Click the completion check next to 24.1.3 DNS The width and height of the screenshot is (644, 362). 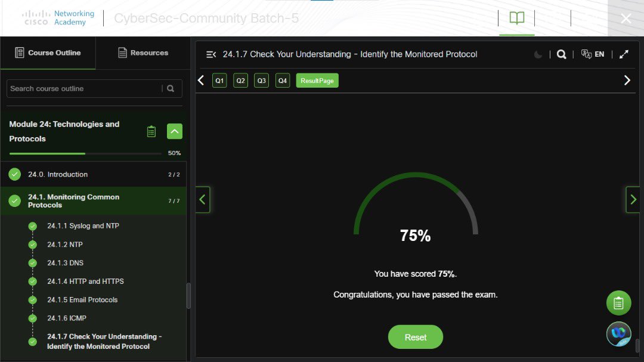click(32, 263)
